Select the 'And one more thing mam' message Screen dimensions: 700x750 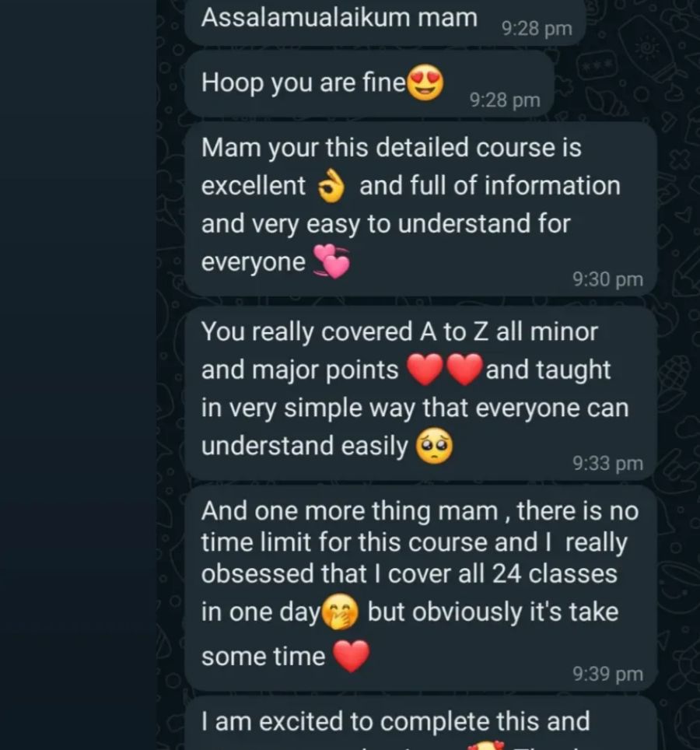tap(421, 588)
